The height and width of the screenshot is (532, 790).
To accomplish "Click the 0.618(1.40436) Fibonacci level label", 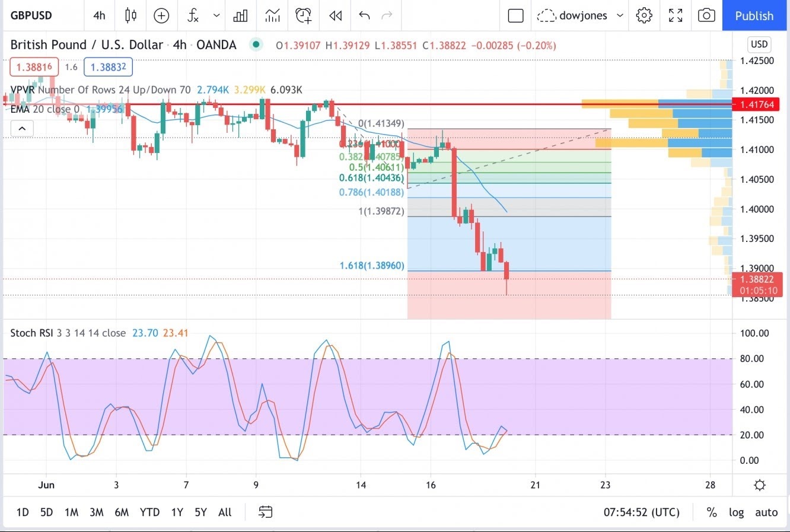I will click(x=371, y=178).
